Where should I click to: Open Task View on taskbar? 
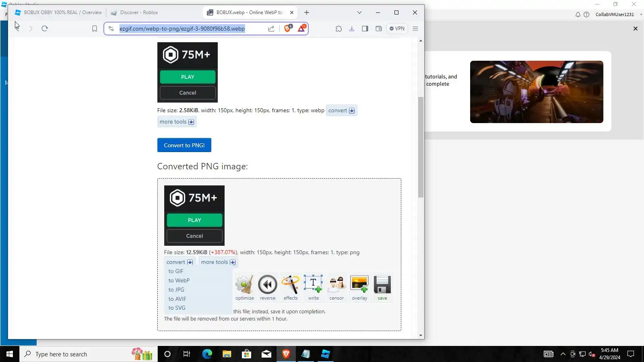(187, 354)
